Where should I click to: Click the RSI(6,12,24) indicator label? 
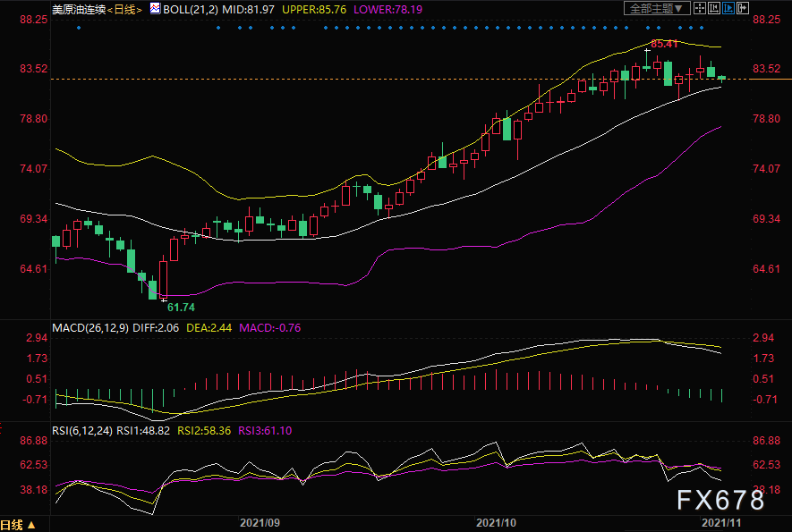tap(82, 431)
